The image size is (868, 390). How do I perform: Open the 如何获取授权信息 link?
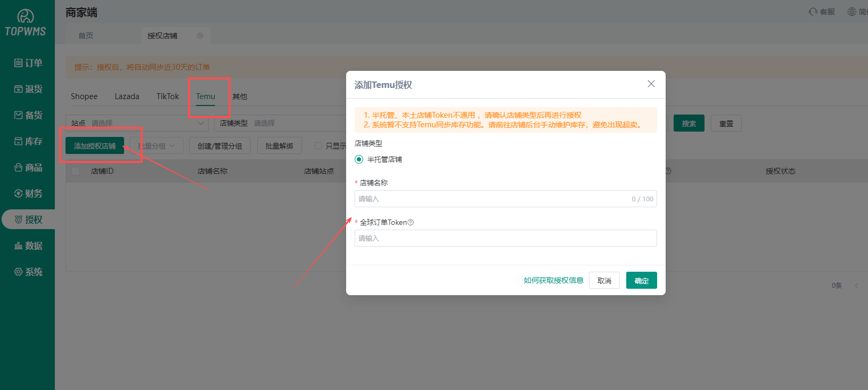553,280
